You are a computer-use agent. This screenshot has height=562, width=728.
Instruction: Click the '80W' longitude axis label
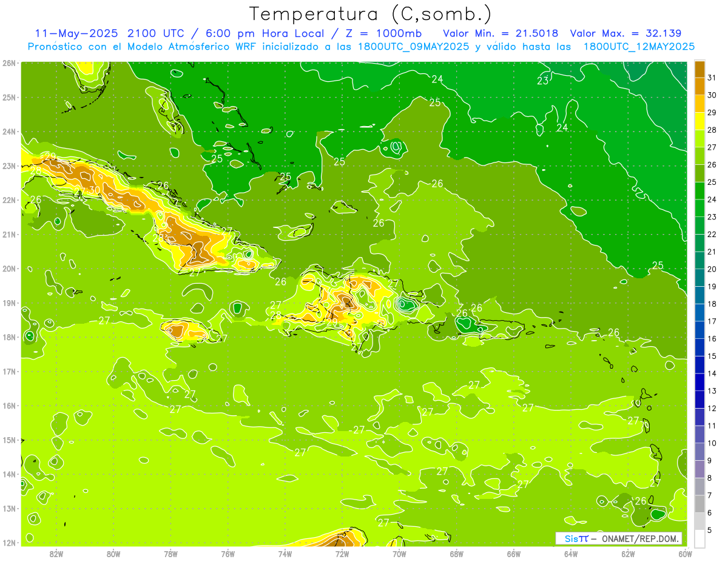(113, 554)
